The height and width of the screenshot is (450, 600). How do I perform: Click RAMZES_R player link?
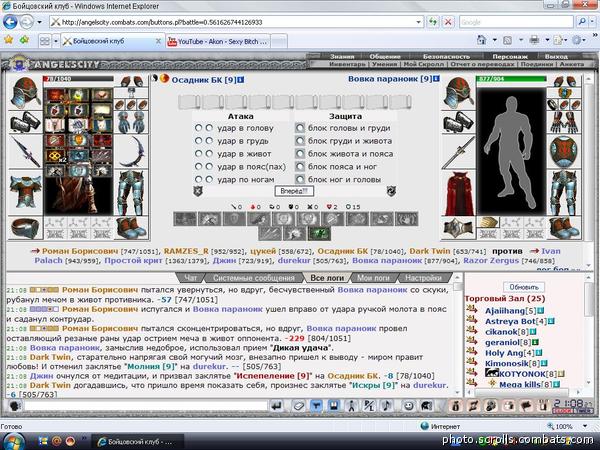186,251
